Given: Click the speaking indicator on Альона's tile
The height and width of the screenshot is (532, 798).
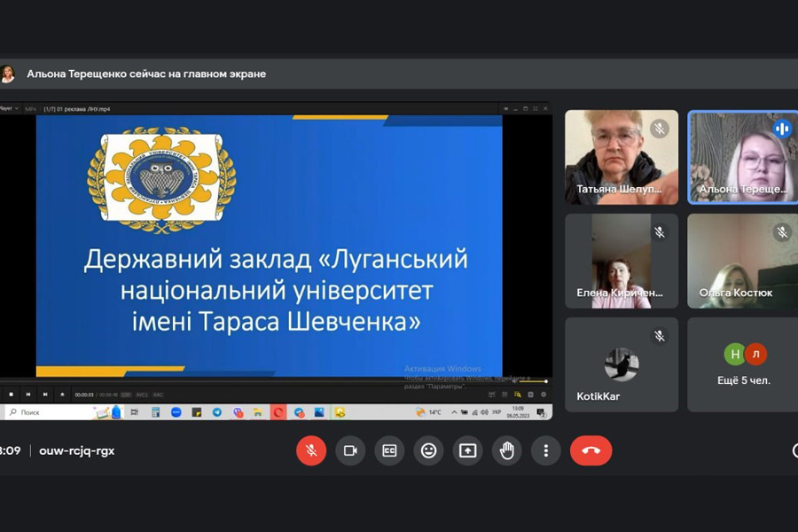Looking at the screenshot, I should click(782, 129).
